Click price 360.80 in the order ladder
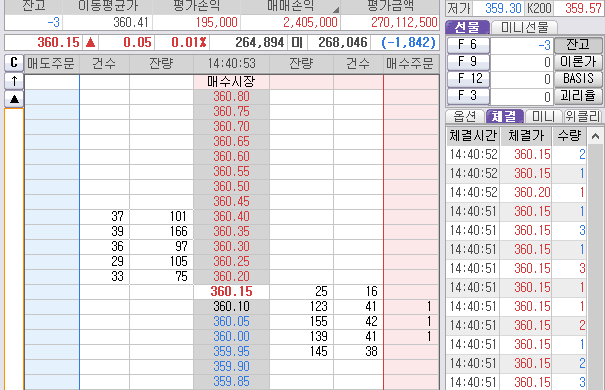 231,96
